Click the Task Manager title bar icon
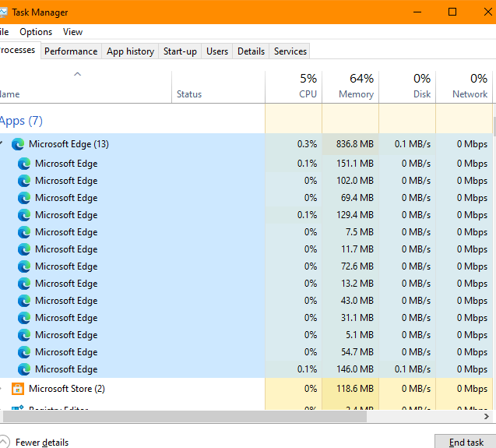The height and width of the screenshot is (448, 496). click(x=3, y=12)
